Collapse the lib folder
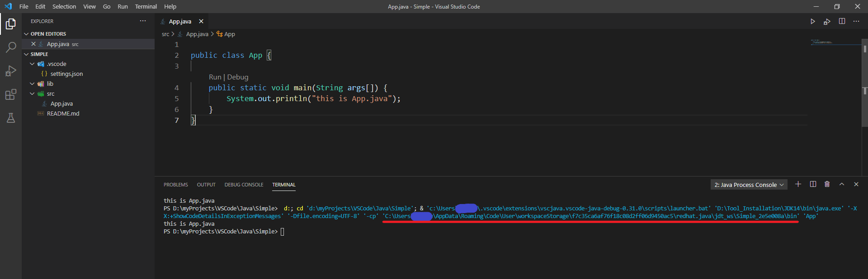The image size is (868, 279). [x=32, y=84]
